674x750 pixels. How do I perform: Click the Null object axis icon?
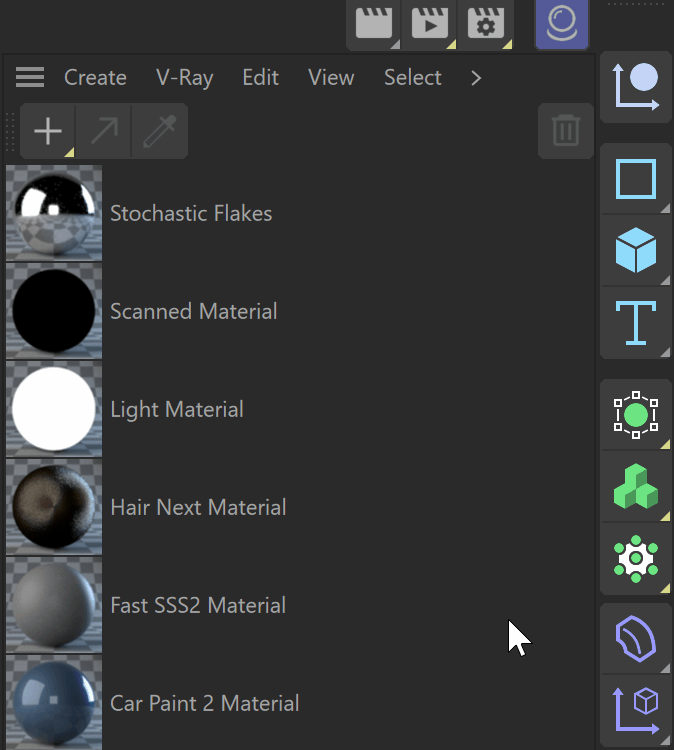pos(636,87)
